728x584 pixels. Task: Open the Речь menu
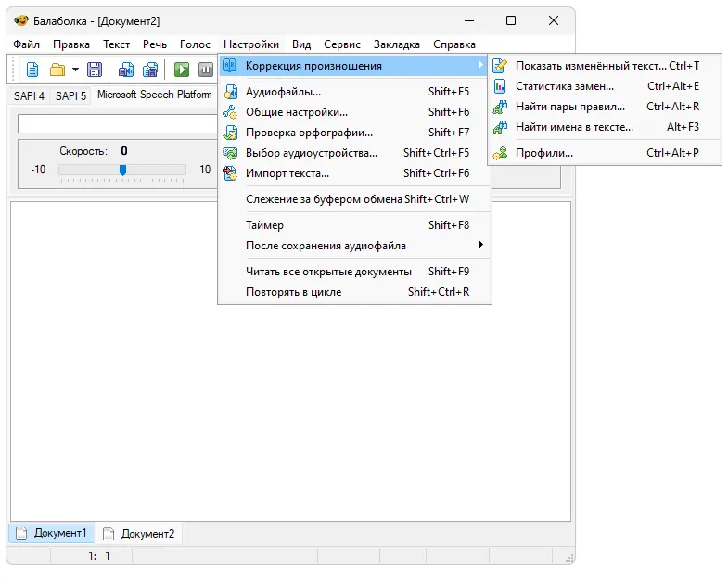click(155, 44)
